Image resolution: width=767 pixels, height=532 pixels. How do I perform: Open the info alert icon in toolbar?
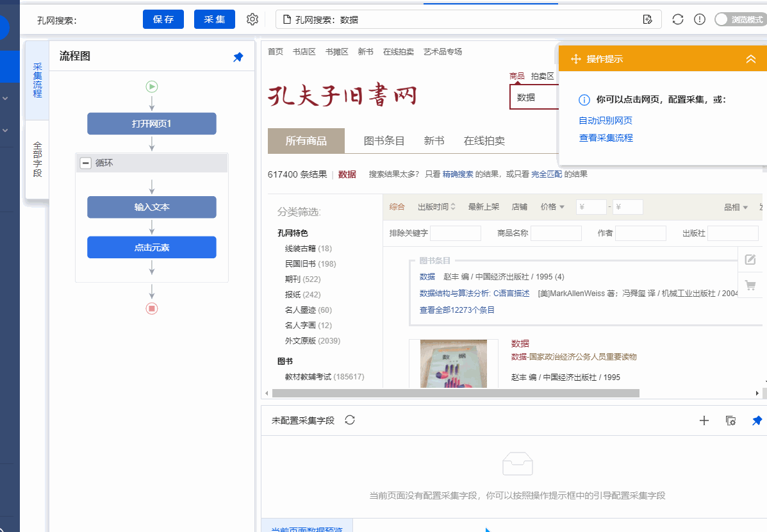[700, 20]
